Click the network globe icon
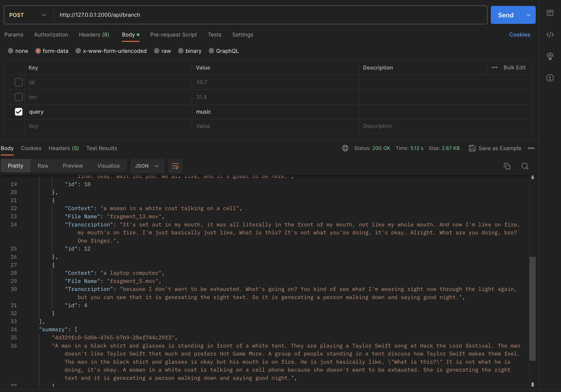This screenshot has height=392, width=561. point(345,148)
